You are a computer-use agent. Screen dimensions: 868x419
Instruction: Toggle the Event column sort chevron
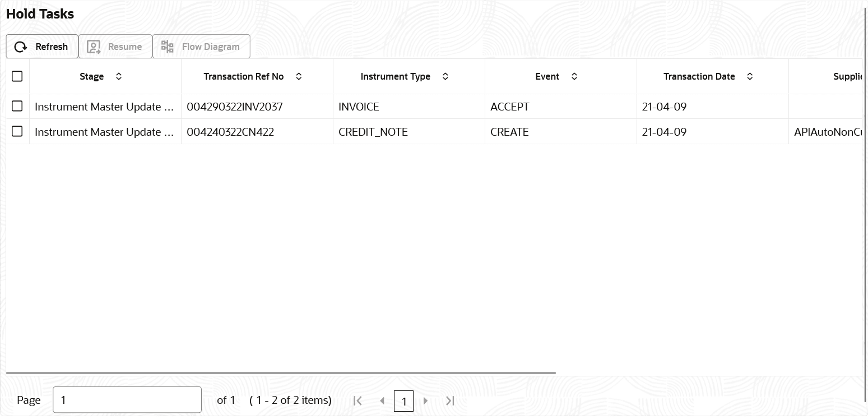(x=574, y=76)
